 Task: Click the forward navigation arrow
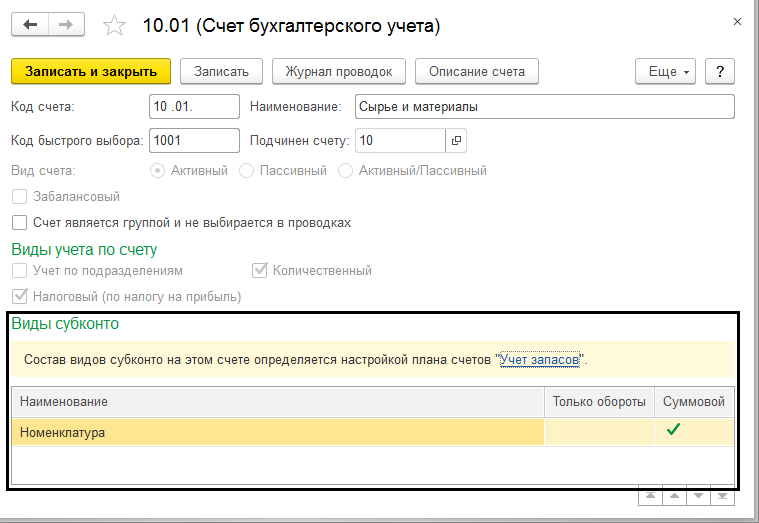pos(65,23)
